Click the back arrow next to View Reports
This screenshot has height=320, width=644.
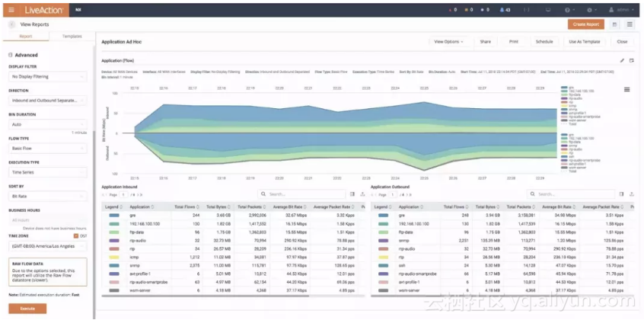click(x=11, y=24)
